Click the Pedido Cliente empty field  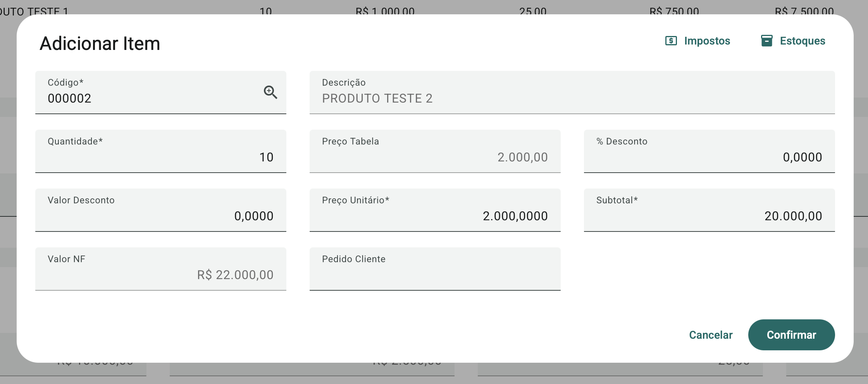pyautogui.click(x=435, y=271)
